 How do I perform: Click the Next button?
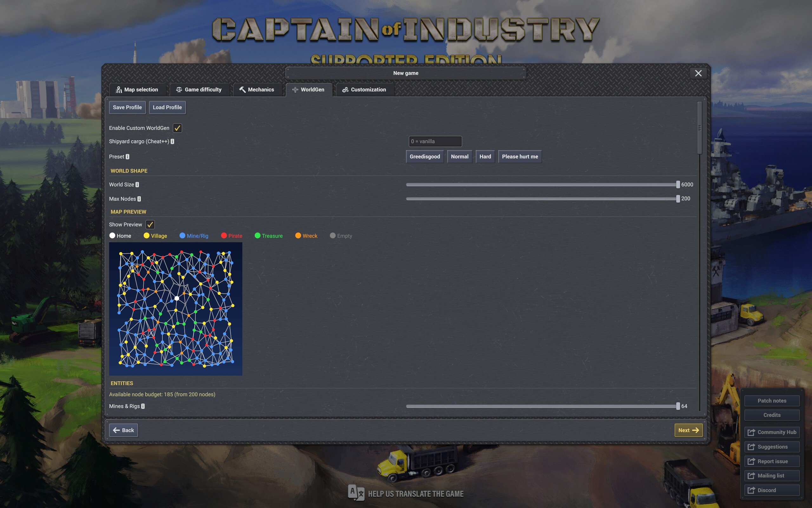click(x=689, y=431)
